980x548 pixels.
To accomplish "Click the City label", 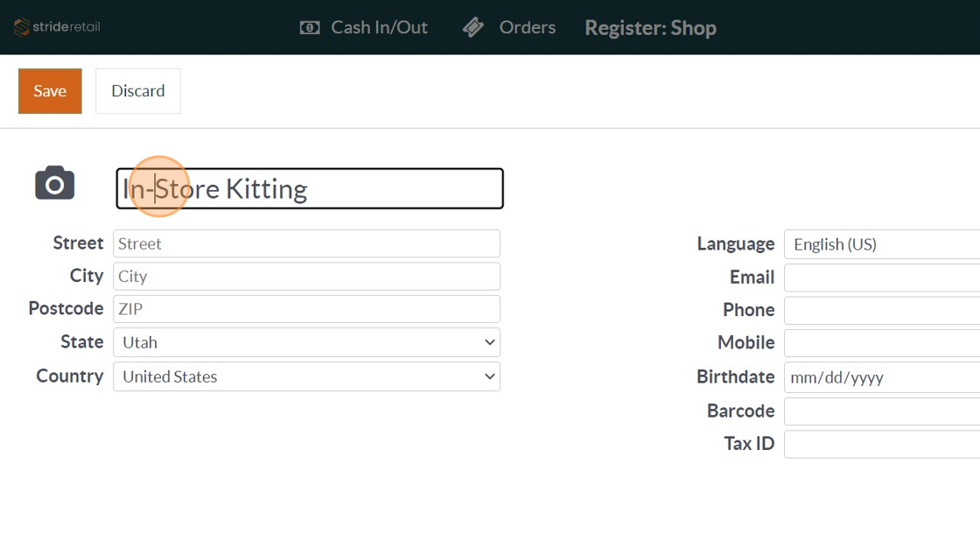I will (x=87, y=275).
